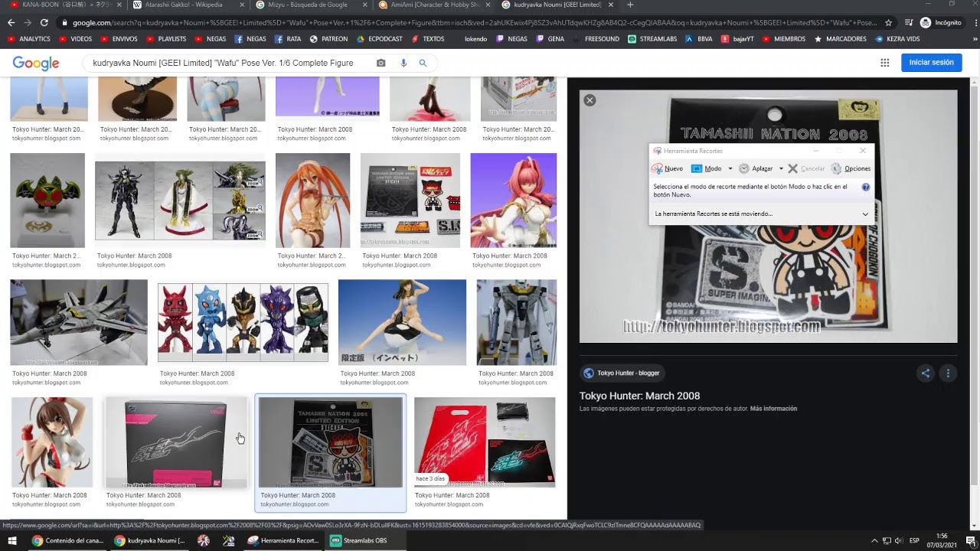
Task: Select the dark armored figure collage thumbnail
Action: [x=180, y=201]
